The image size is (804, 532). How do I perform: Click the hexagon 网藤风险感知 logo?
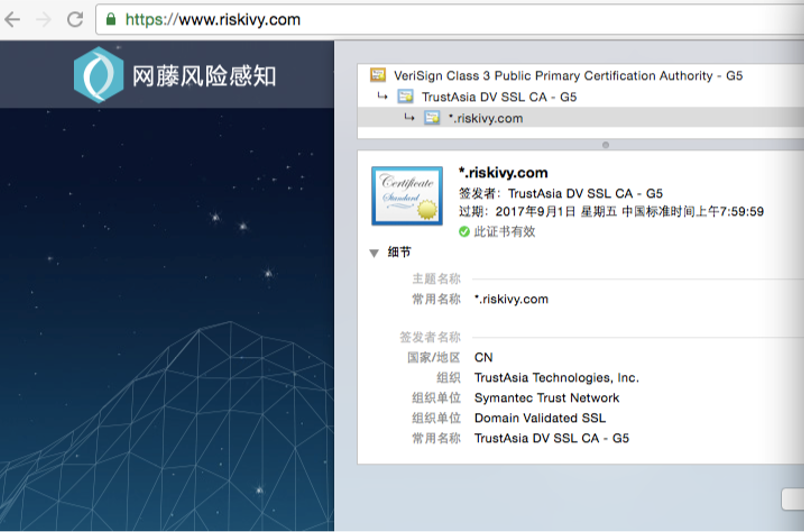(98, 75)
